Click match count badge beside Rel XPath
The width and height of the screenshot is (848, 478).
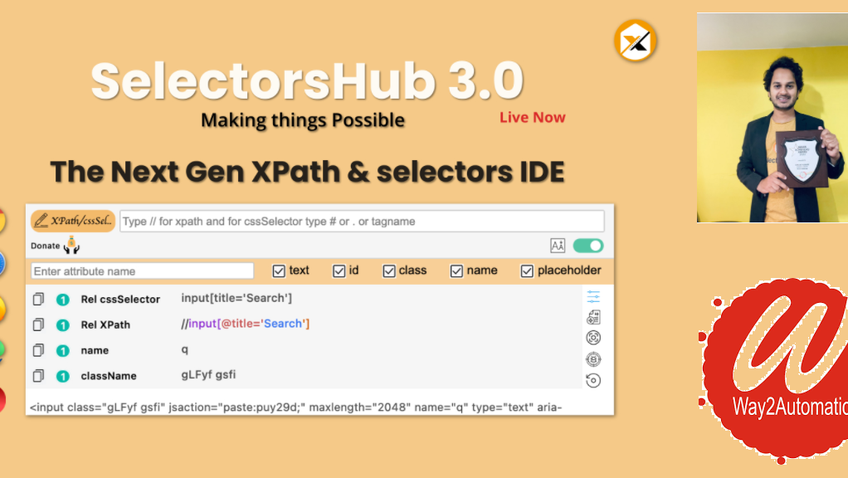(63, 325)
